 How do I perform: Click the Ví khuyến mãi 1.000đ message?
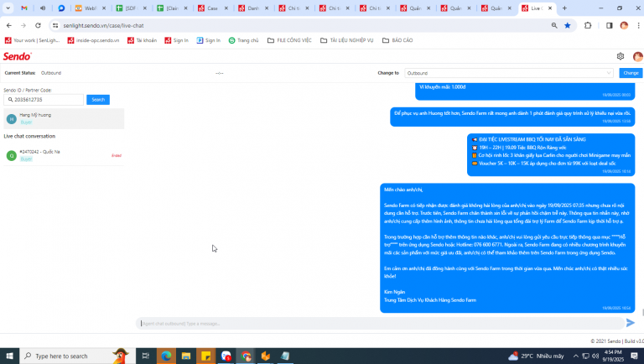pos(525,91)
